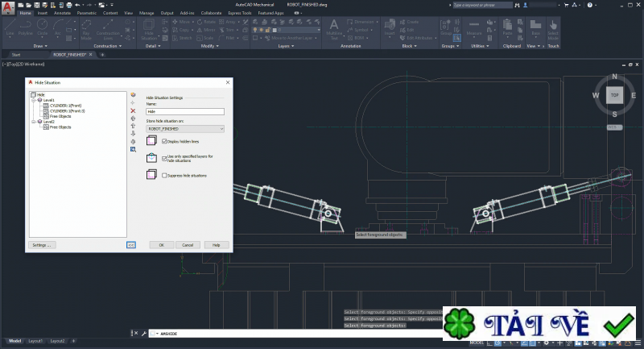Switch to the Layout1 tab
This screenshot has width=644, height=349.
[x=36, y=341]
